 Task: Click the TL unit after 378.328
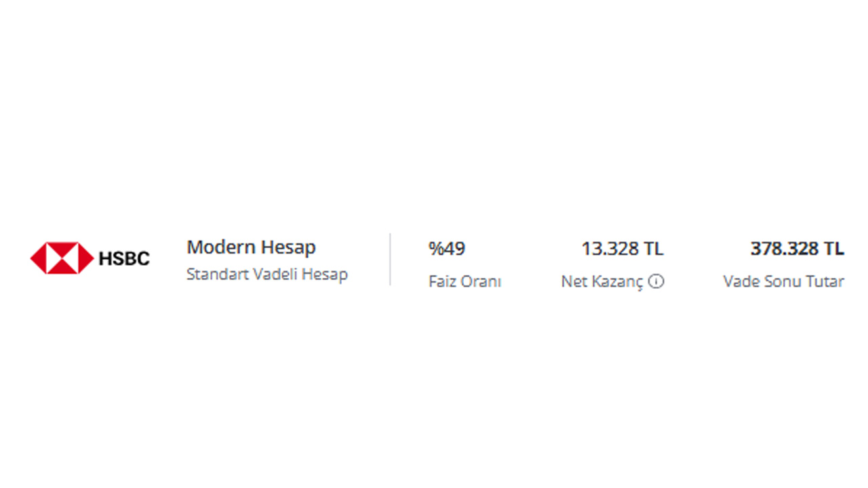834,249
